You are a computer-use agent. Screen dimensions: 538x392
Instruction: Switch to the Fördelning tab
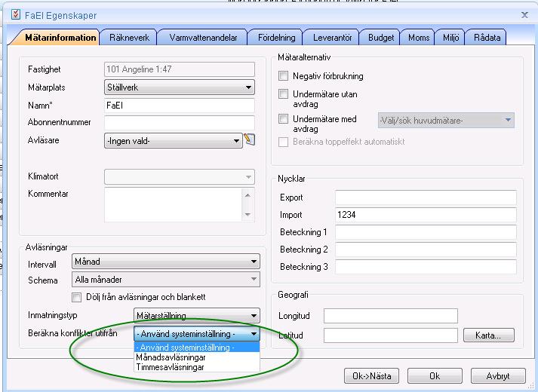pos(277,38)
